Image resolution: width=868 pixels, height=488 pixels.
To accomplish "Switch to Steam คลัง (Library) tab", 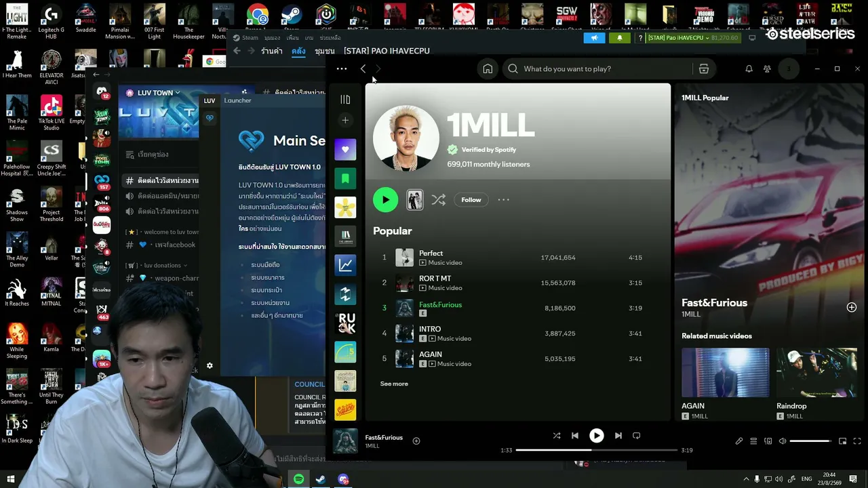I will click(299, 51).
